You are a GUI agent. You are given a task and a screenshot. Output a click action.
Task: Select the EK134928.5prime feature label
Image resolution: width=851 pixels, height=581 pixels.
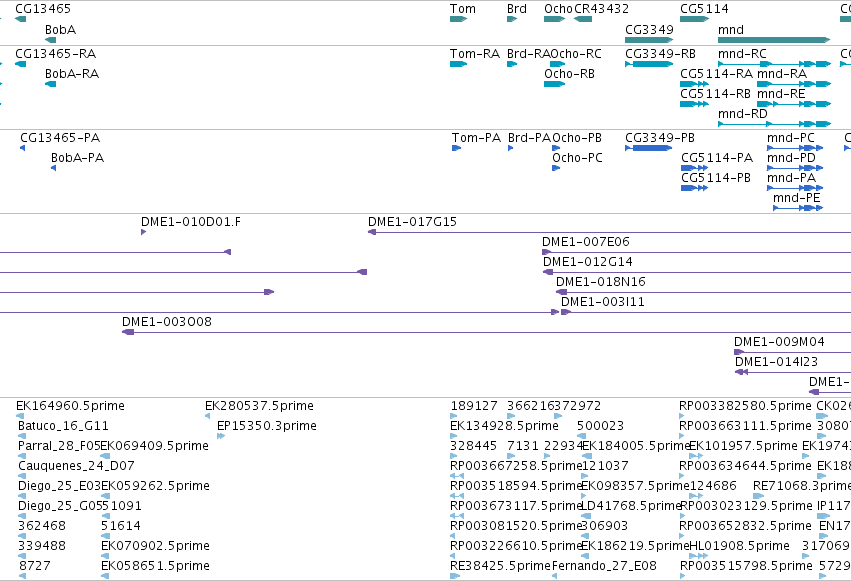[x=504, y=426]
